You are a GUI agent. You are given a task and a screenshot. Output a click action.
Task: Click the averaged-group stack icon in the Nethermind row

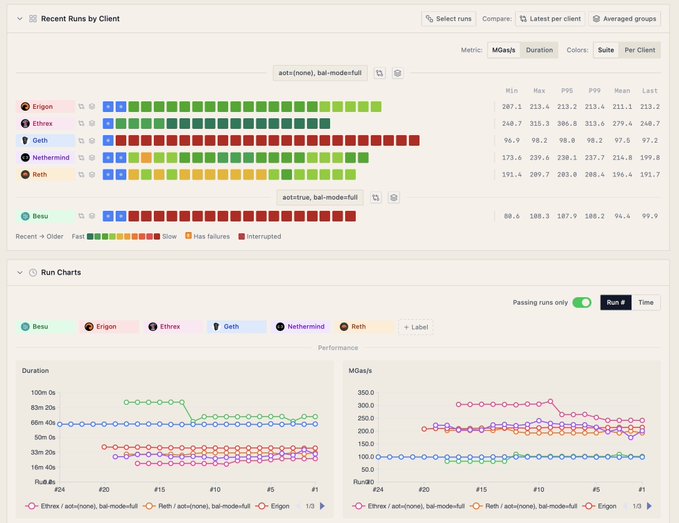tap(92, 158)
